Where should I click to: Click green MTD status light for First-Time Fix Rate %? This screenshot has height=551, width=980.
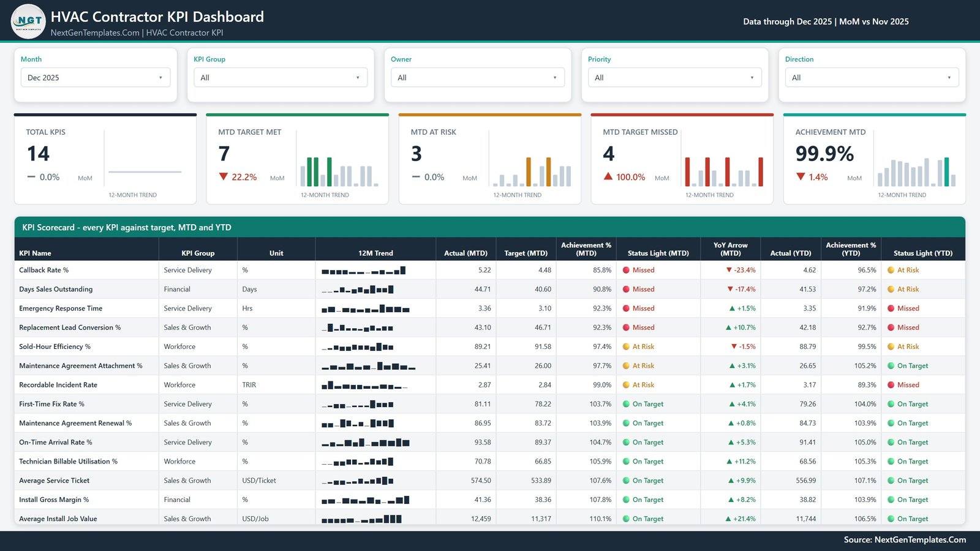(627, 404)
